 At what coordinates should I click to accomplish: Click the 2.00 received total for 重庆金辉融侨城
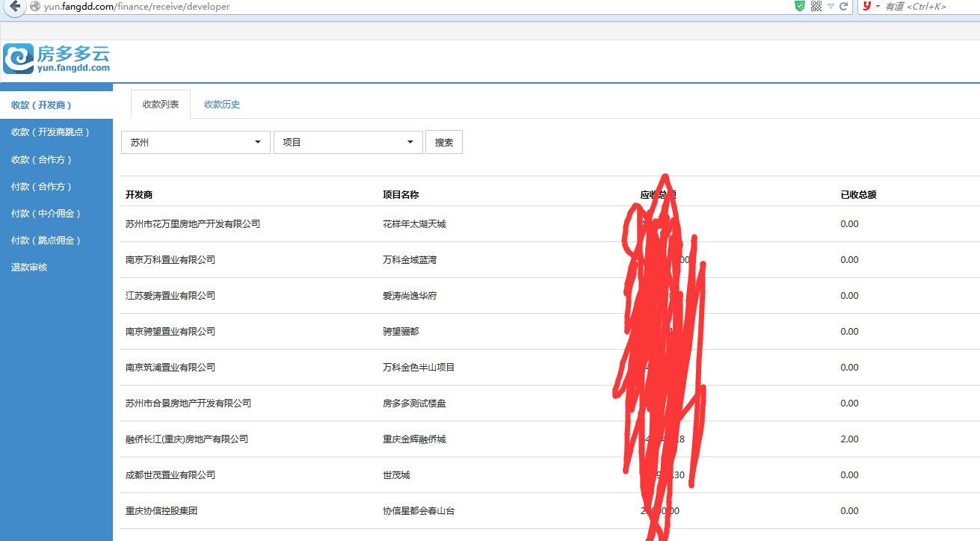click(x=849, y=439)
